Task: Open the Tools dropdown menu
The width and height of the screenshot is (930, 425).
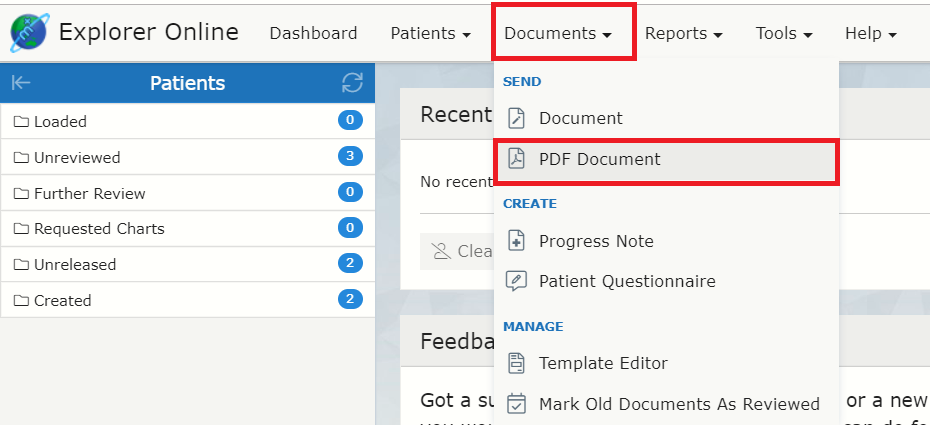Action: (784, 33)
